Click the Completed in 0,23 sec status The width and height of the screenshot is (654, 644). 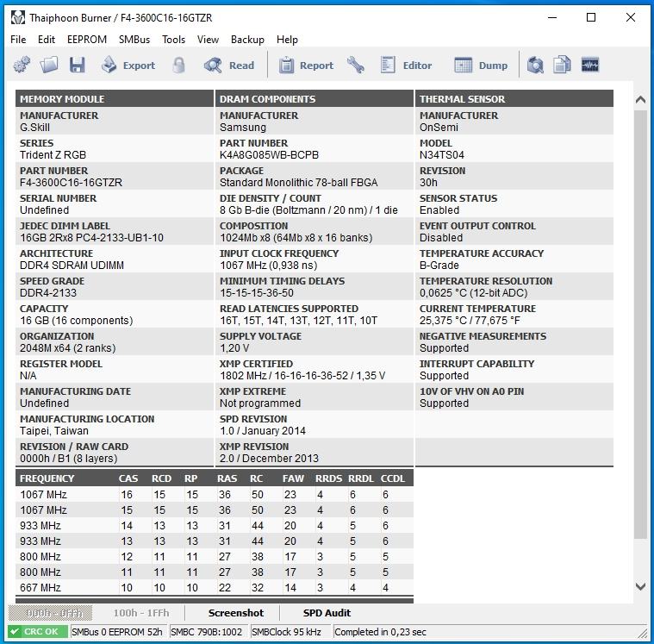point(380,632)
